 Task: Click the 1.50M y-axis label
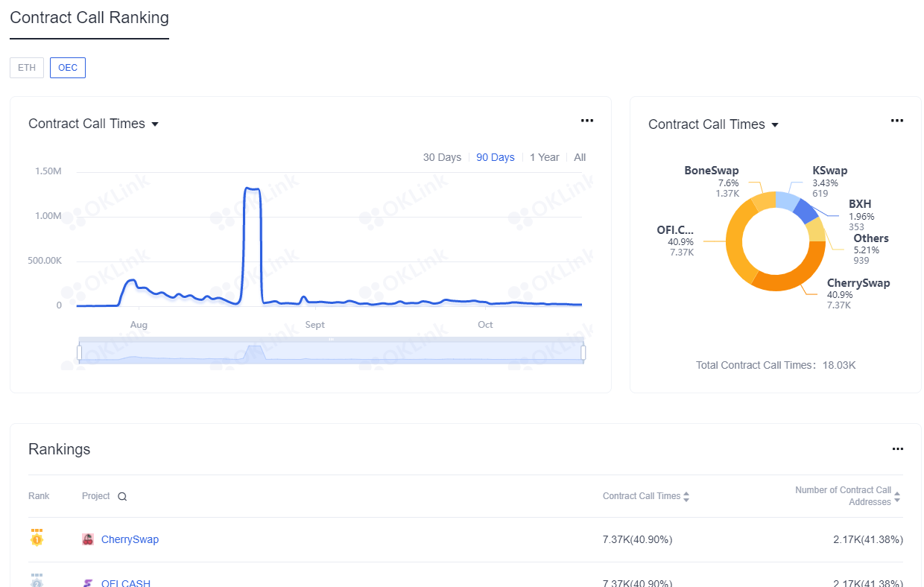click(x=48, y=171)
